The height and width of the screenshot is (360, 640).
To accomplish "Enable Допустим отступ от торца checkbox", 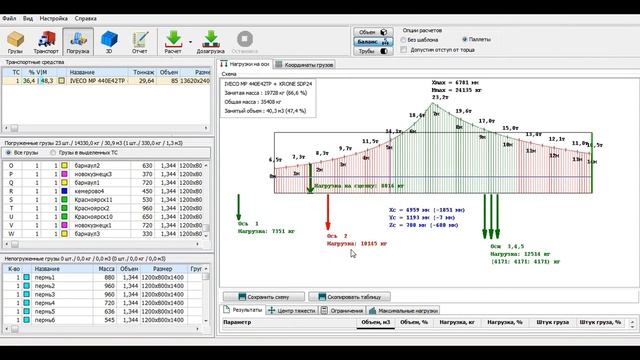I will point(404,50).
